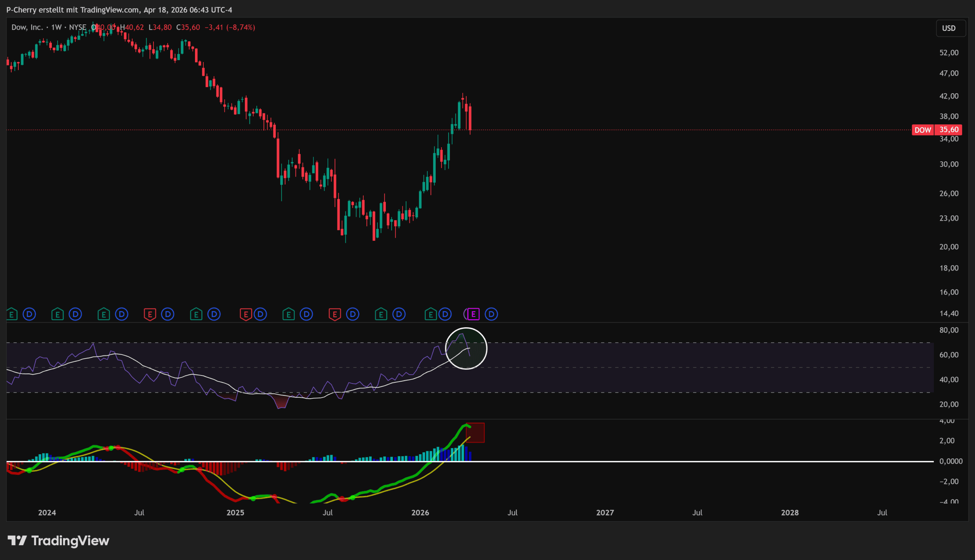The image size is (975, 560).
Task: Click the leftmost red earnings E marker
Action: coord(150,315)
